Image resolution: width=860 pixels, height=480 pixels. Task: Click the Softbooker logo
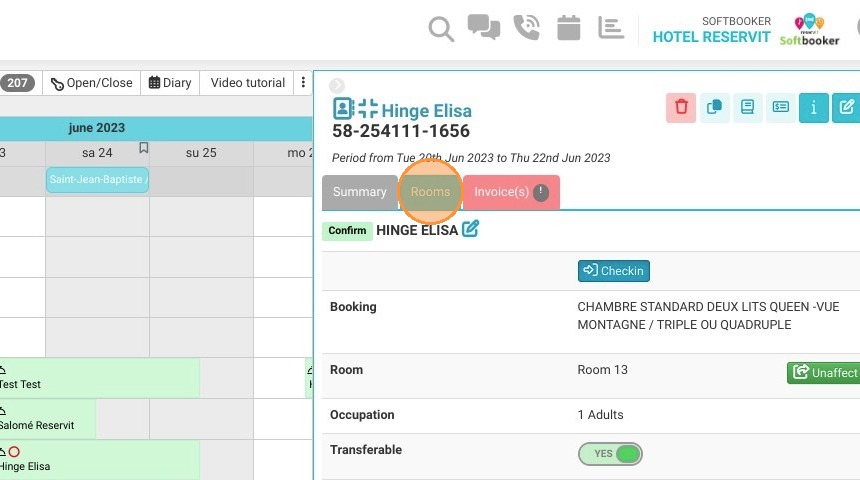click(810, 30)
